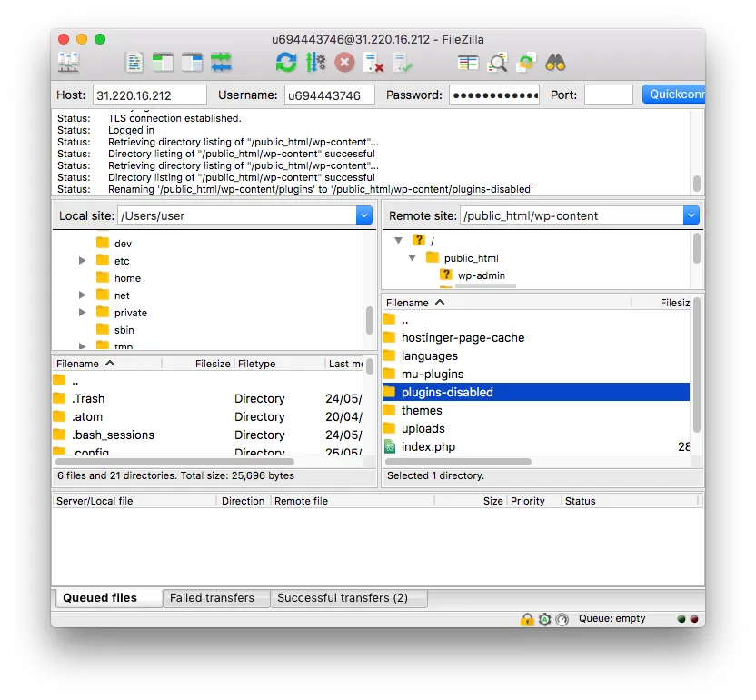Click message log vertical scrollbar

point(697,184)
